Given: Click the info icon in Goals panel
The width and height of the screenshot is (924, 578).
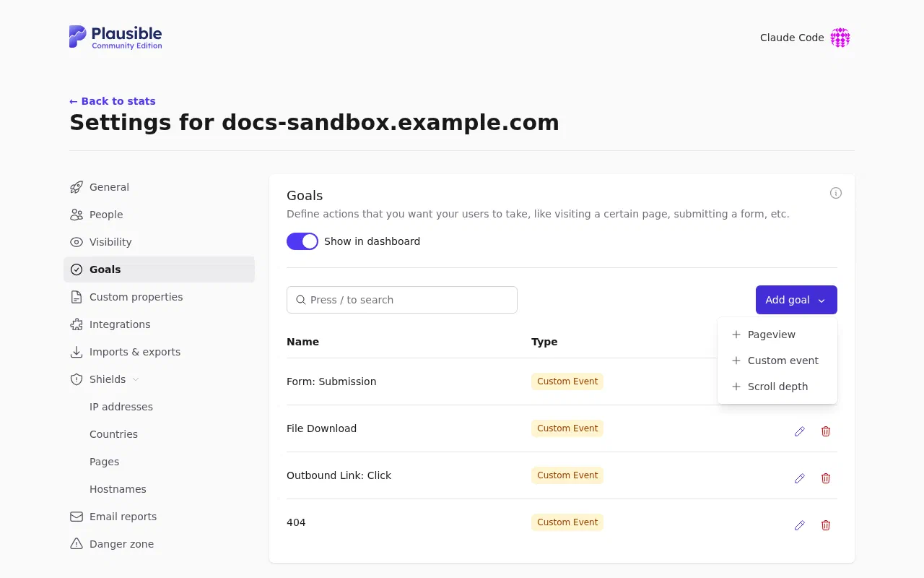Looking at the screenshot, I should 836,193.
